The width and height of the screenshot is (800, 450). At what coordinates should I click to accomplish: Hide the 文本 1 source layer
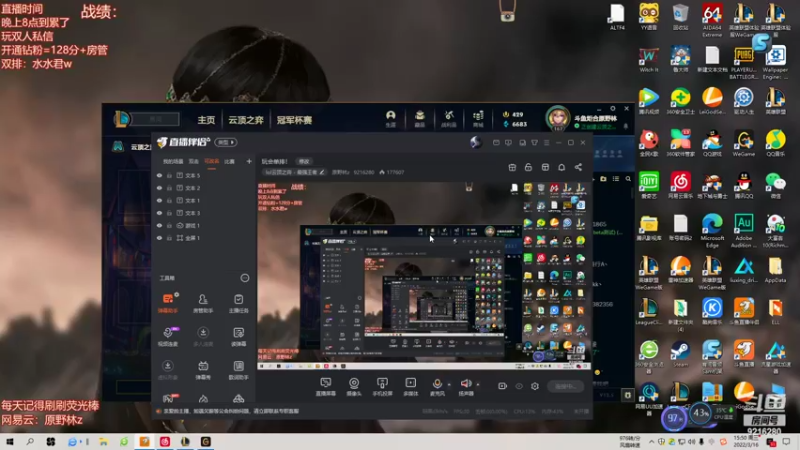[159, 201]
